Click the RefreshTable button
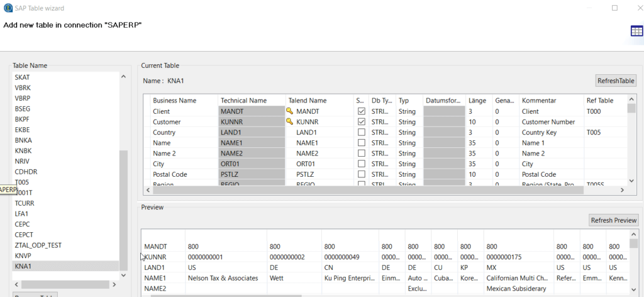 (616, 81)
